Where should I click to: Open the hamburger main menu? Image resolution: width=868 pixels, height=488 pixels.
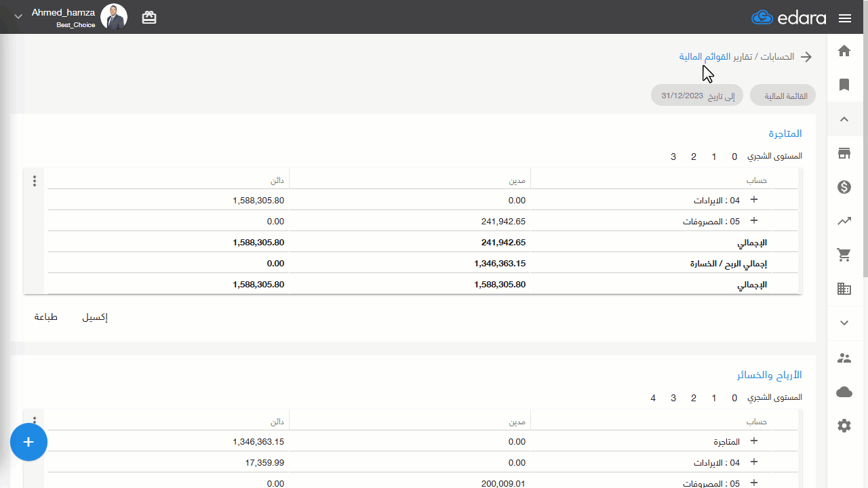coord(845,18)
